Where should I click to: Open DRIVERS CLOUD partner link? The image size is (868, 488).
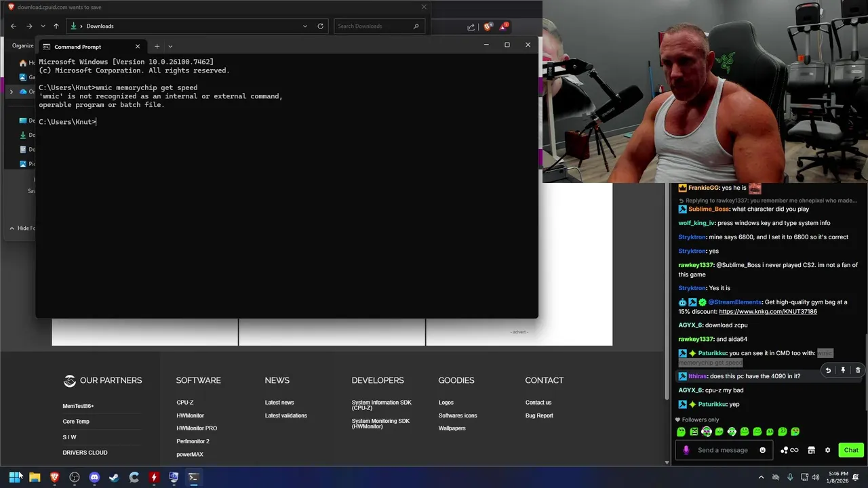click(85, 453)
